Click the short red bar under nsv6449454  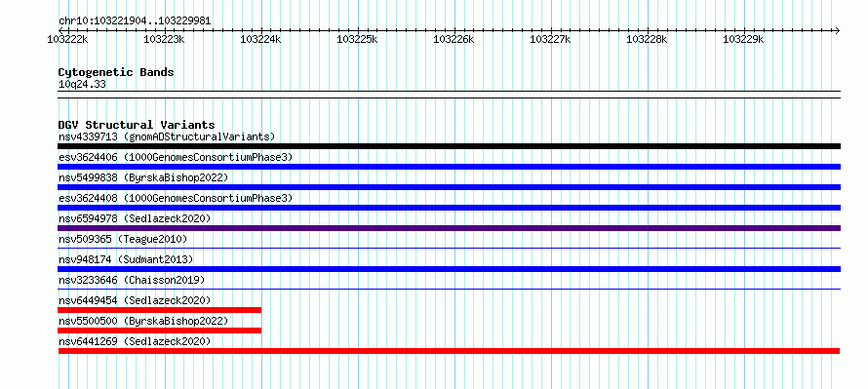tap(159, 310)
